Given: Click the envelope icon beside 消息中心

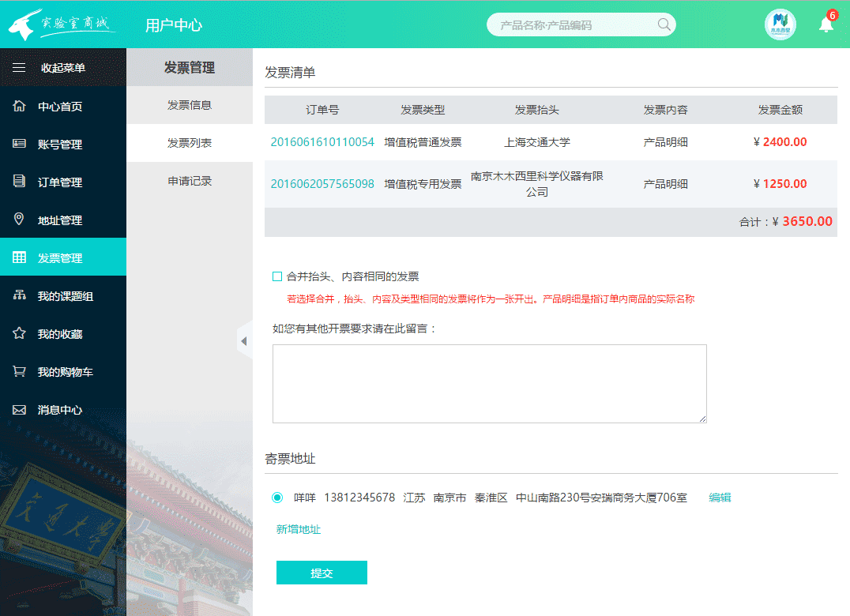Looking at the screenshot, I should click(x=19, y=410).
